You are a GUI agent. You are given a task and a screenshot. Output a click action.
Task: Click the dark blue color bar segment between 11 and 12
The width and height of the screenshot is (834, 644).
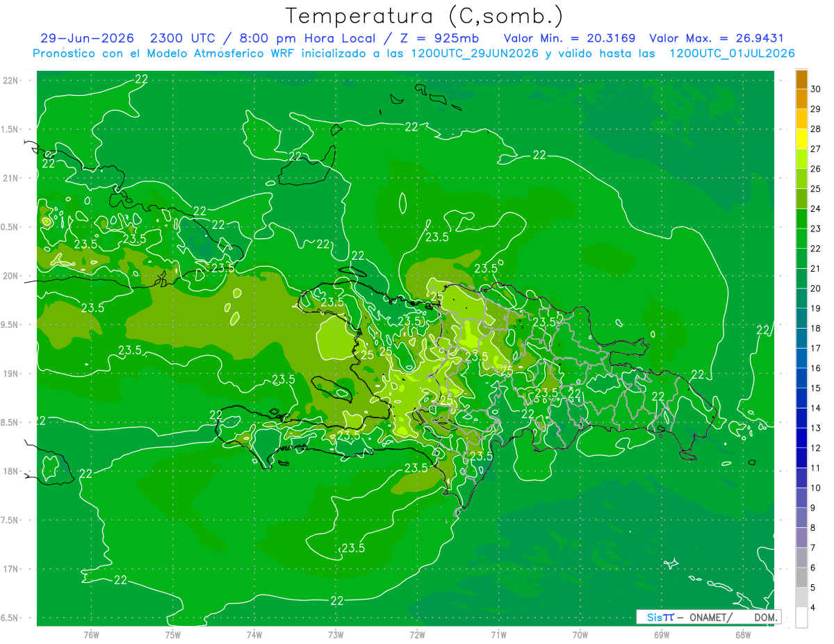coord(801,458)
